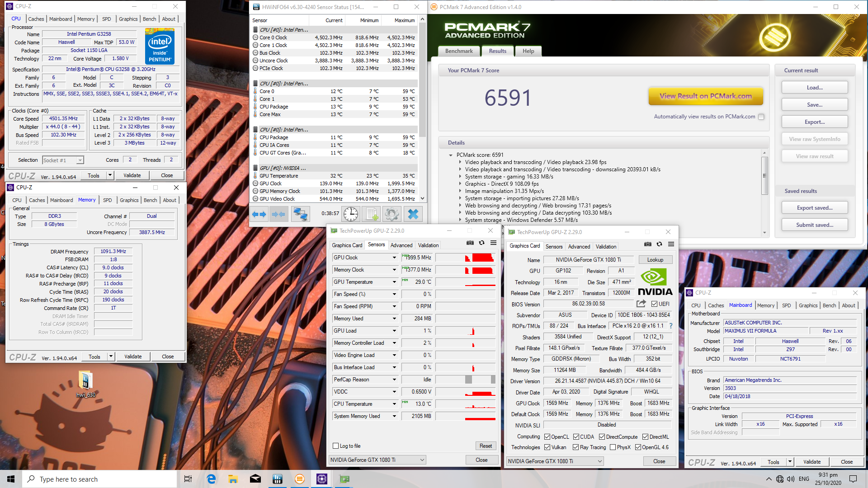868x488 pixels.
Task: Click HWiNFO expand sensors arrows icon
Action: point(259,214)
